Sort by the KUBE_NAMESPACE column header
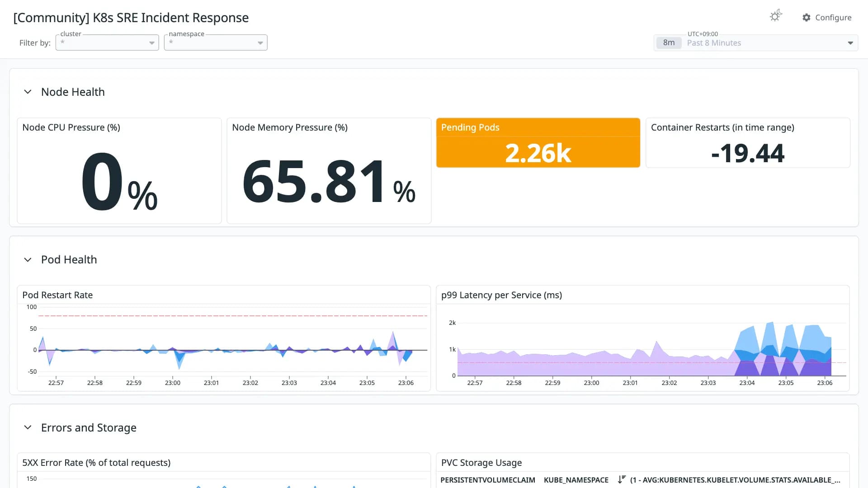 pyautogui.click(x=576, y=480)
